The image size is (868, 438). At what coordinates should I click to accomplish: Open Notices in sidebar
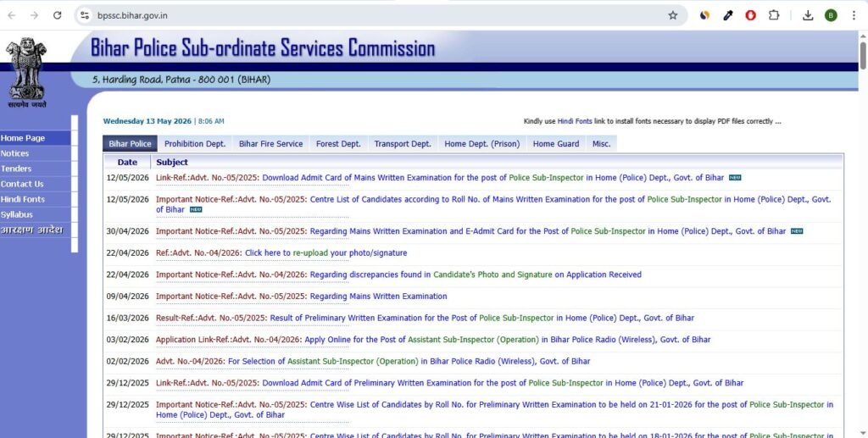coord(36,153)
